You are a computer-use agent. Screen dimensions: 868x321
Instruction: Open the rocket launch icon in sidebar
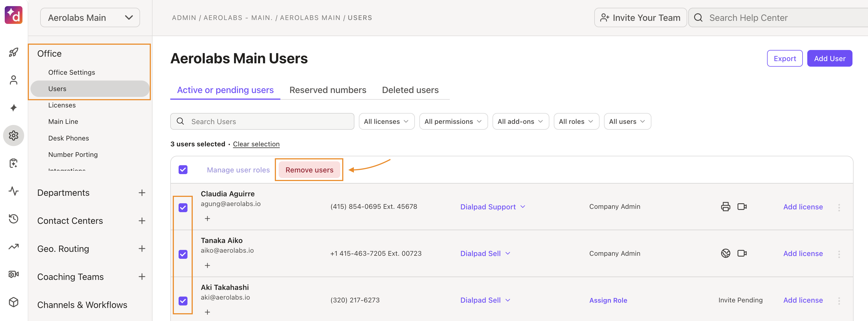pyautogui.click(x=14, y=52)
